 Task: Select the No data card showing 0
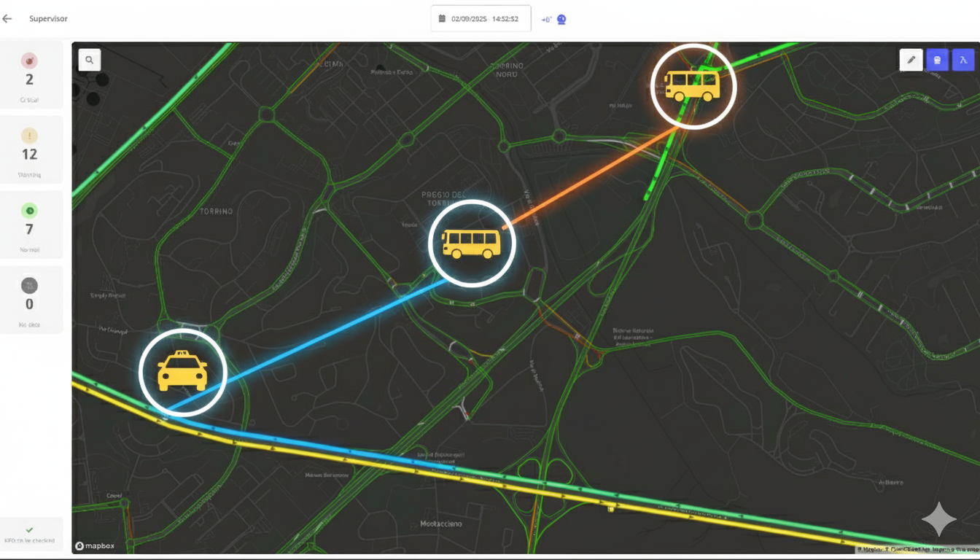(30, 301)
